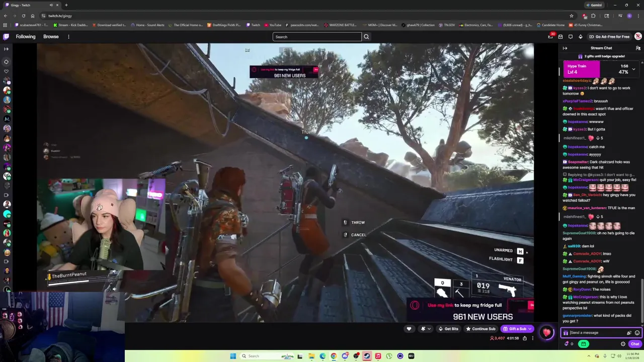
Task: Open a new browser tab
Action: 66,5
